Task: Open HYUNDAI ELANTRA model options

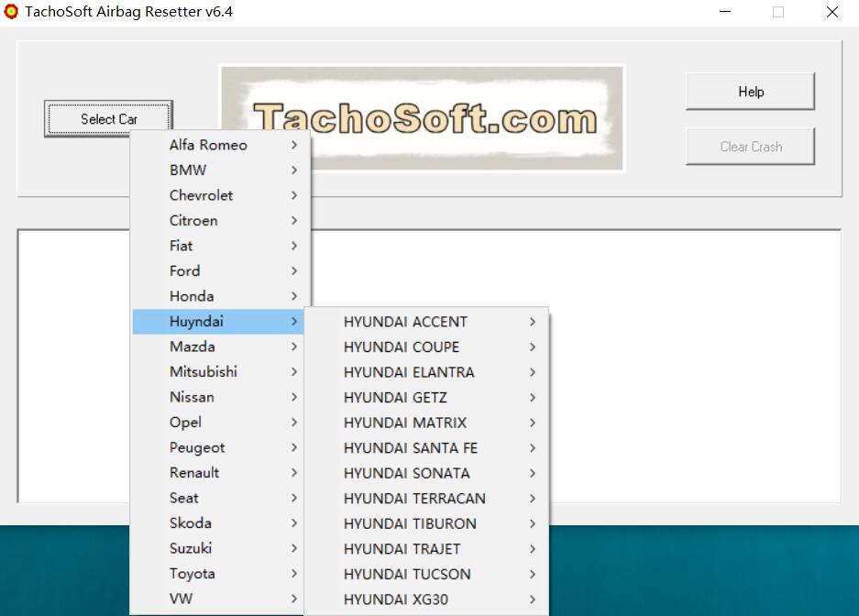Action: [426, 372]
